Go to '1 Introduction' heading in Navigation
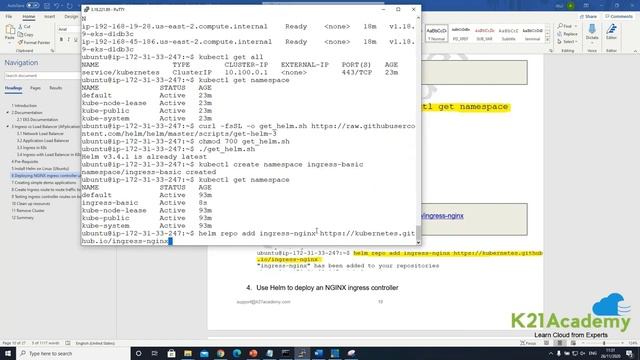This screenshot has height=360, width=640. coord(24,106)
